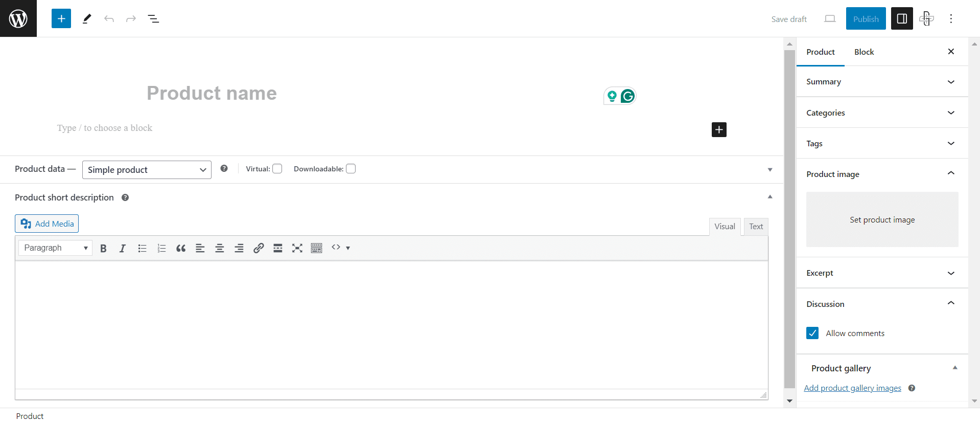This screenshot has height=422, width=980.
Task: Switch to the Block sidebar tab
Action: (864, 52)
